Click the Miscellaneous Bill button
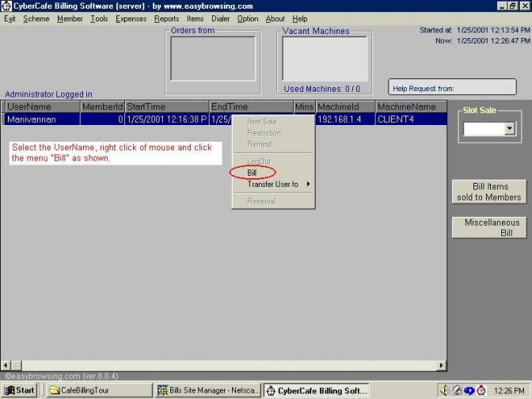The width and height of the screenshot is (532, 399). 489,227
